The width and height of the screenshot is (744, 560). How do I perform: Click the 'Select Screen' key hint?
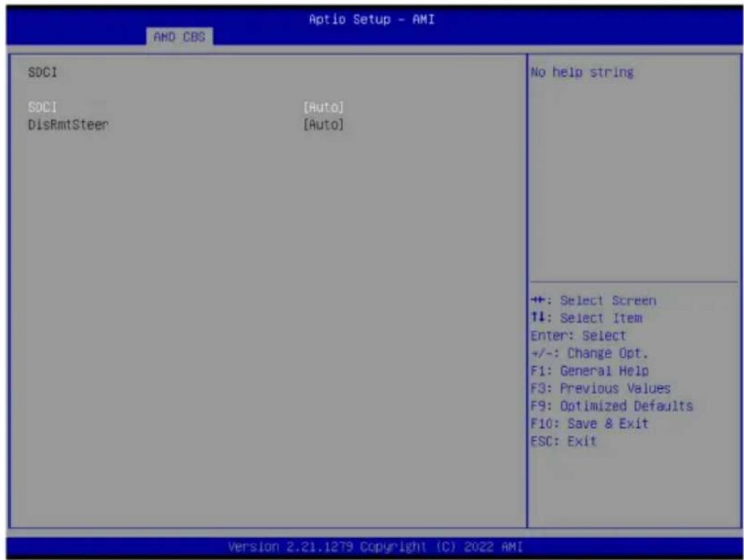(593, 301)
